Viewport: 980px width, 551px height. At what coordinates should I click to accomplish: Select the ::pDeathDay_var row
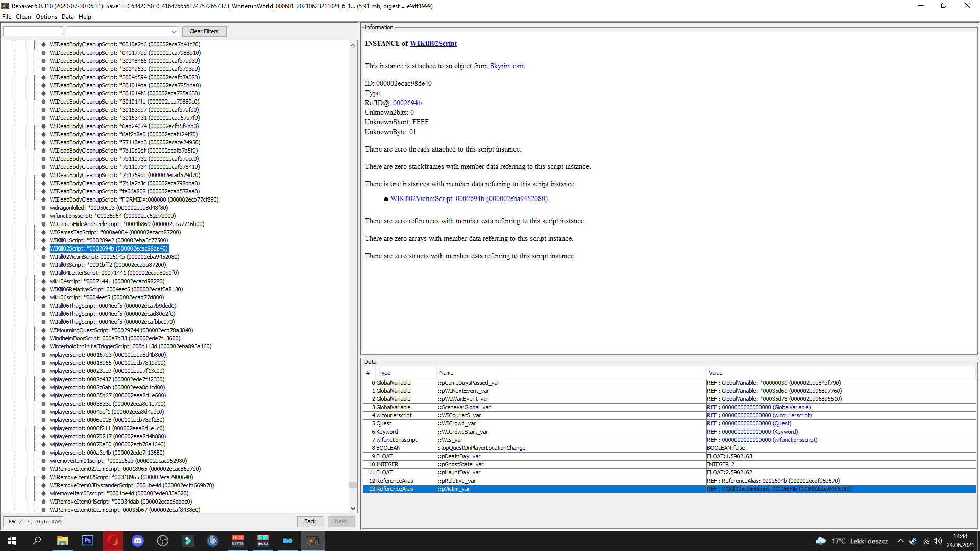click(670, 456)
